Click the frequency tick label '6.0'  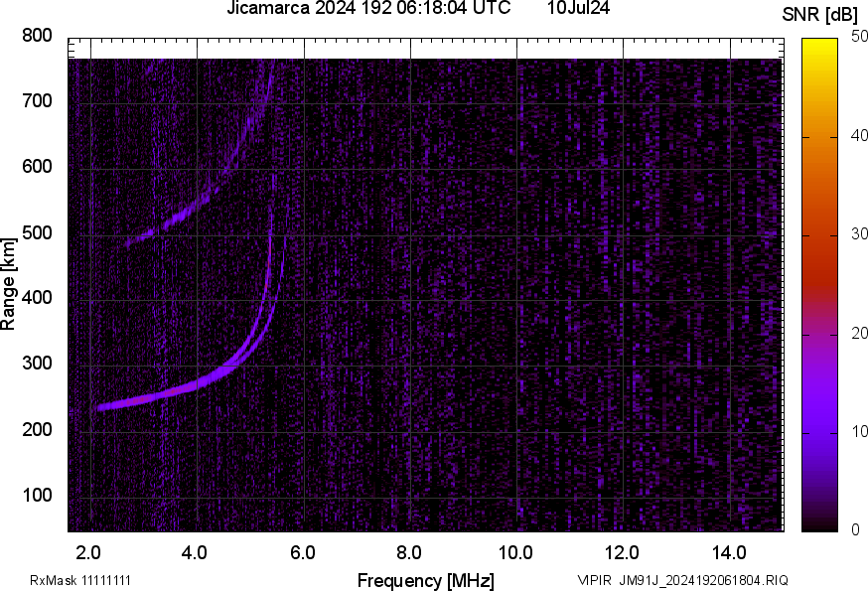coord(302,552)
